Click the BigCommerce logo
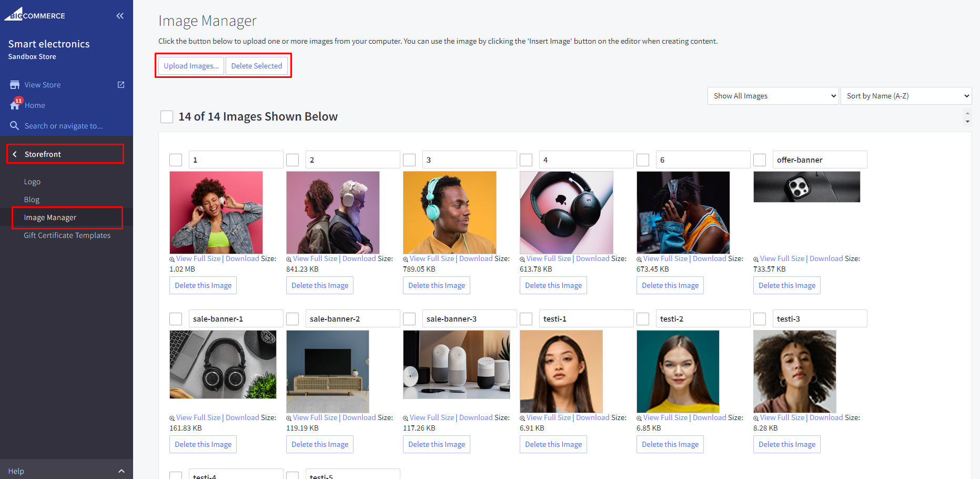 tap(35, 14)
